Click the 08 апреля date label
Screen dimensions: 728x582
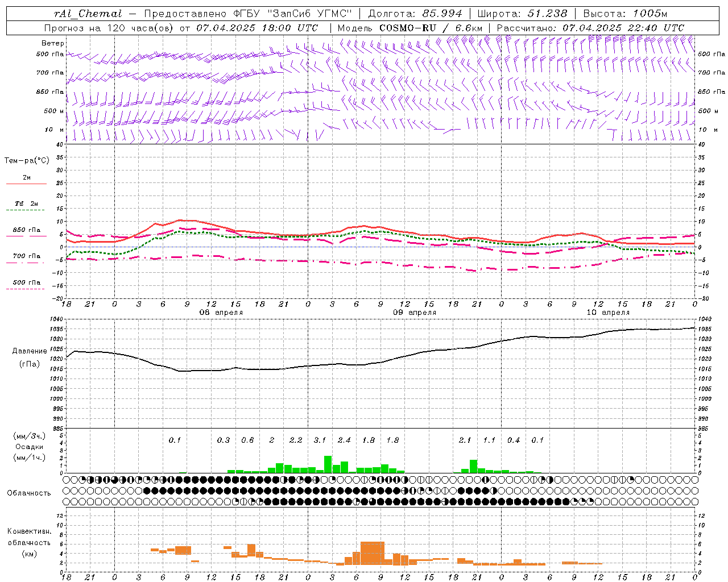point(221,313)
